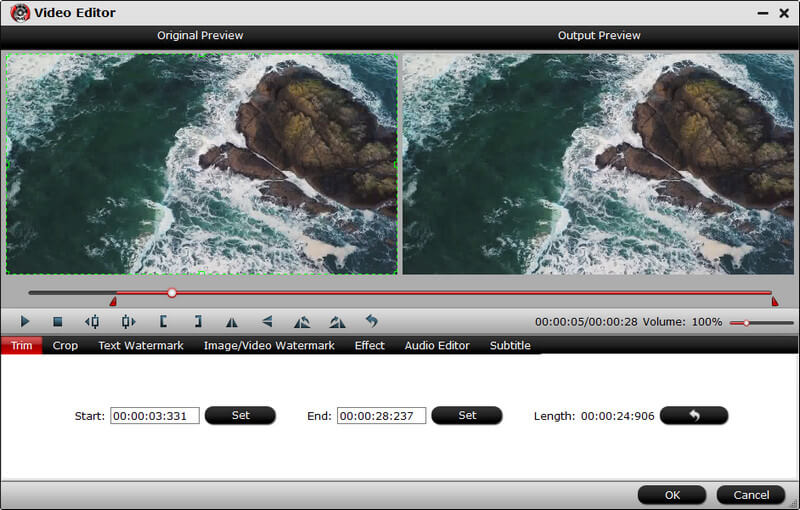Flip video vertically

tap(267, 322)
